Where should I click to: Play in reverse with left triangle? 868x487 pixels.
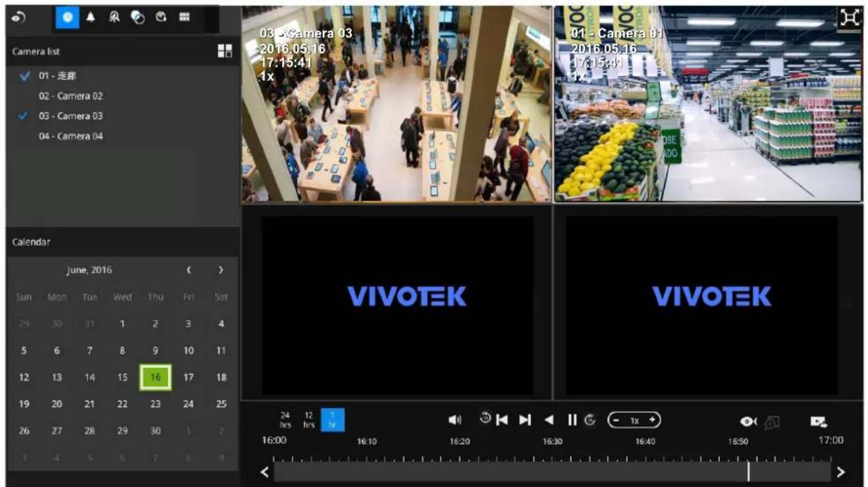pos(549,420)
